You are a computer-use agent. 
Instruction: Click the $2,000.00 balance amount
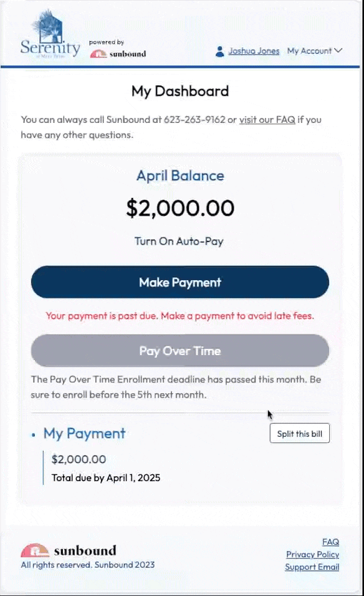click(x=180, y=208)
